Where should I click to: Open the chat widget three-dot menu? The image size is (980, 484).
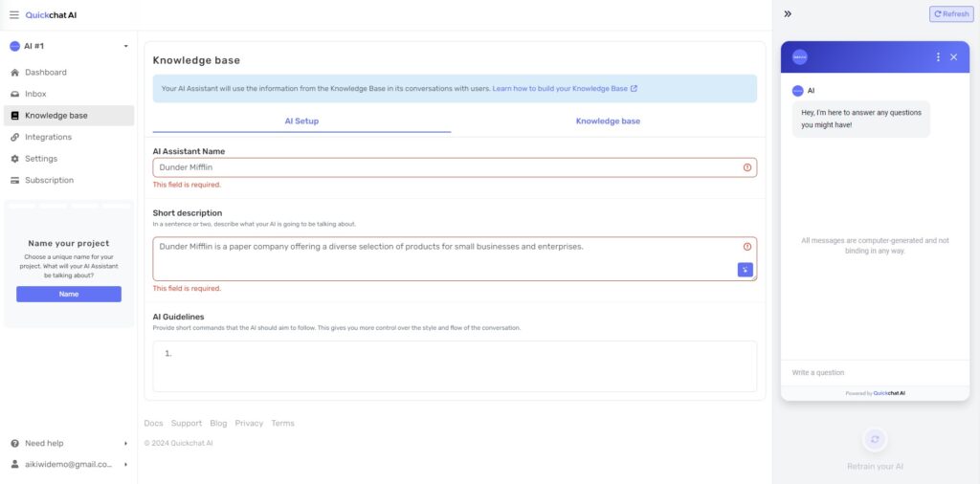click(938, 57)
